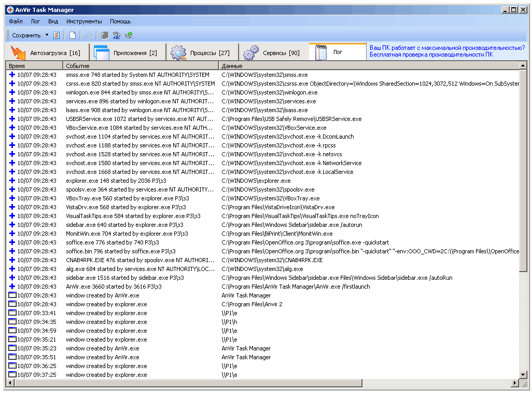Switch to the Процессы [27] tab
This screenshot has height=394, width=532.
tap(202, 52)
